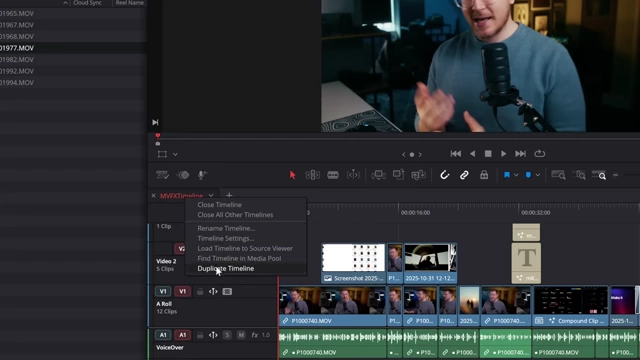Go to last frame in viewer transport
Image resolution: width=640 pixels, height=360 pixels.
pyautogui.click(x=520, y=154)
